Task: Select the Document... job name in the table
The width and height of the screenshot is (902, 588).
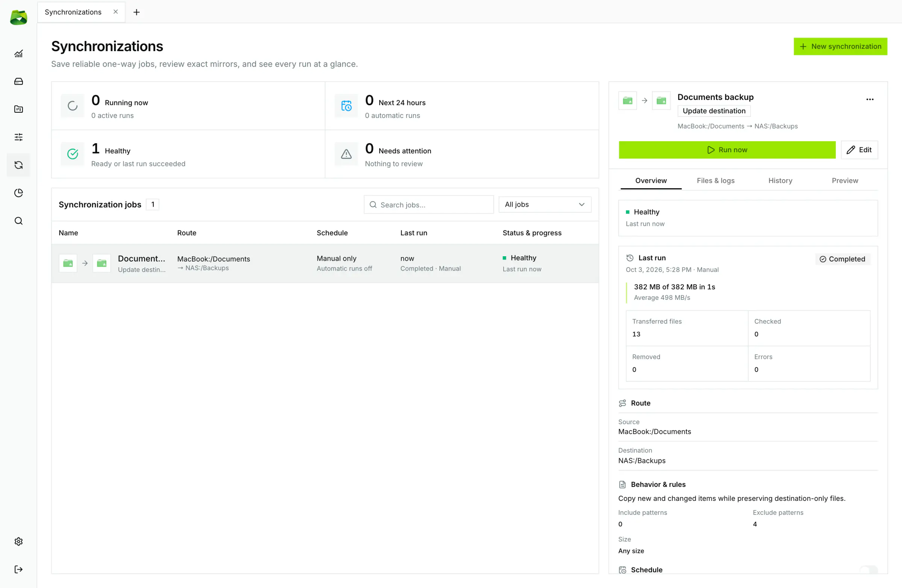Action: (x=141, y=259)
